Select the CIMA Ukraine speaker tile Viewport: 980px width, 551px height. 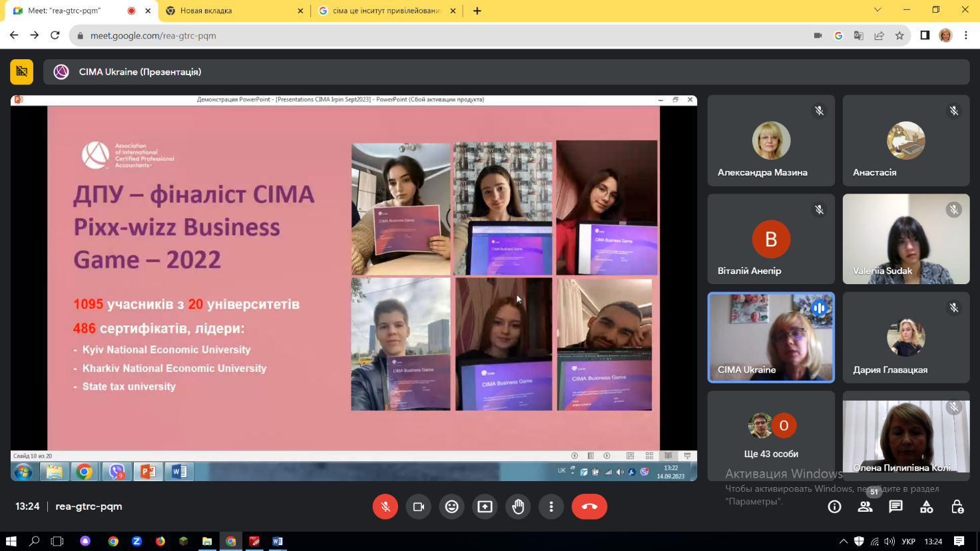pyautogui.click(x=771, y=337)
